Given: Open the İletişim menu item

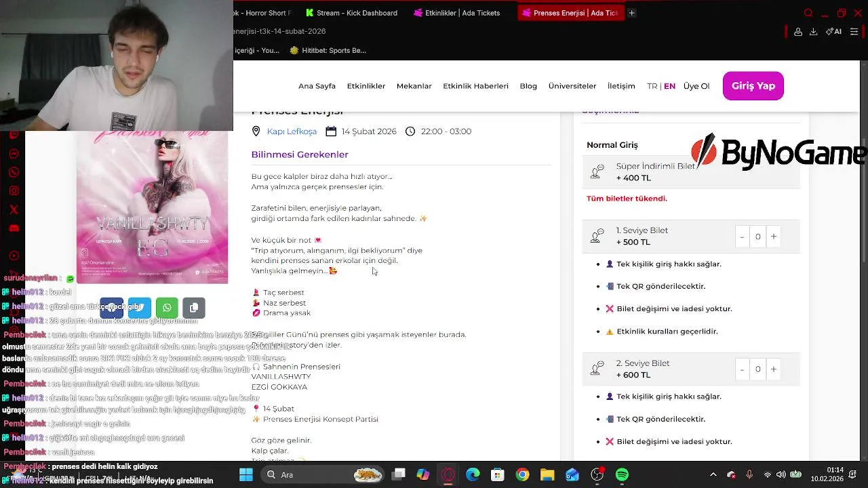Looking at the screenshot, I should (x=621, y=86).
